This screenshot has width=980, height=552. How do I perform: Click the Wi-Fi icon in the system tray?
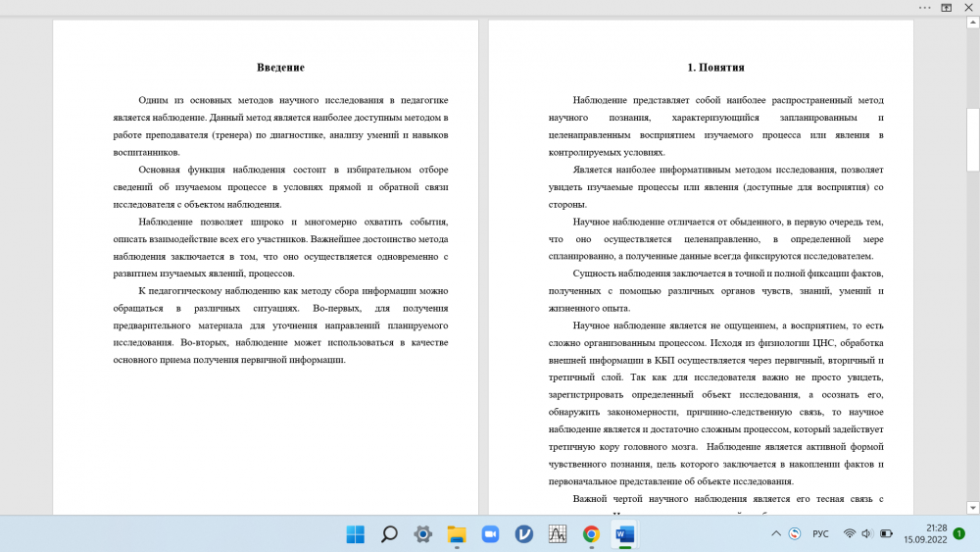pos(850,534)
